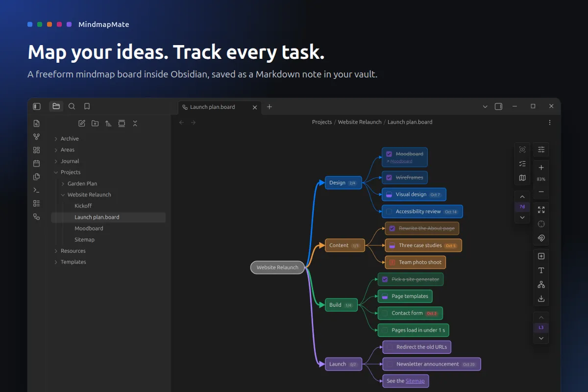Check the Contact form checkbox
The image size is (588, 392).
point(385,313)
